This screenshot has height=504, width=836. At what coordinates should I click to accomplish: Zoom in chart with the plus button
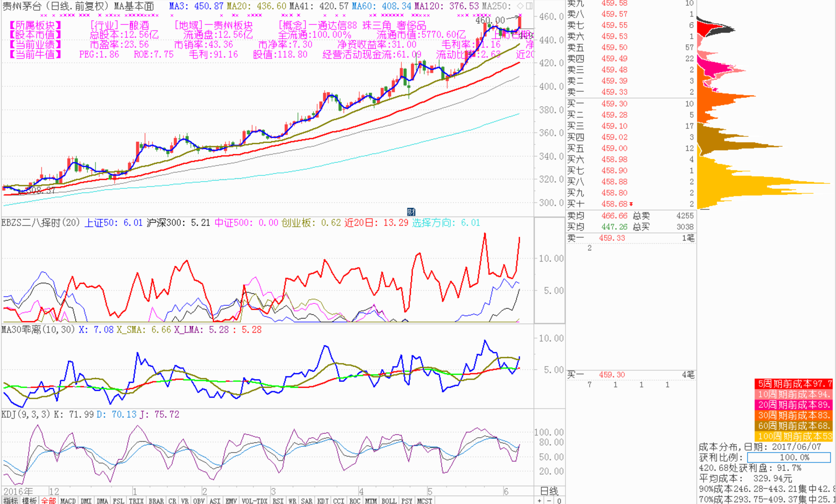[540, 501]
